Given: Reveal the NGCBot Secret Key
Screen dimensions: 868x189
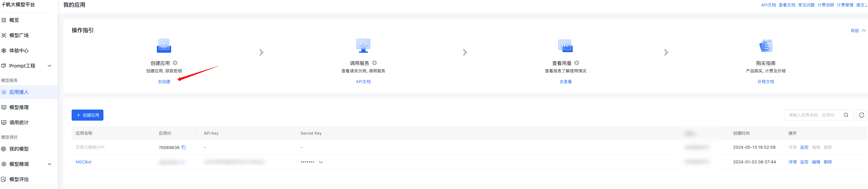Looking at the screenshot, I should click(321, 162).
